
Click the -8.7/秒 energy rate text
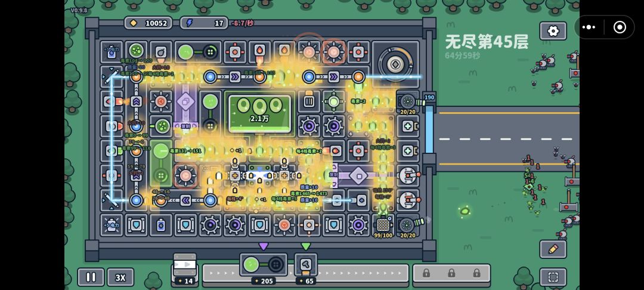pyautogui.click(x=242, y=23)
